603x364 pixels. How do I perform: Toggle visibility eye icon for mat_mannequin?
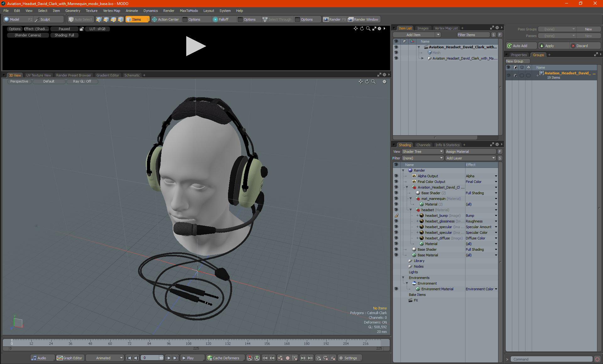(396, 198)
